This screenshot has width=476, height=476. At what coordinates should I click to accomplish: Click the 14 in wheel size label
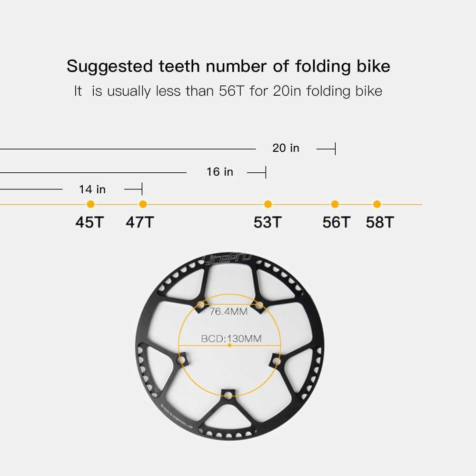[x=92, y=189]
